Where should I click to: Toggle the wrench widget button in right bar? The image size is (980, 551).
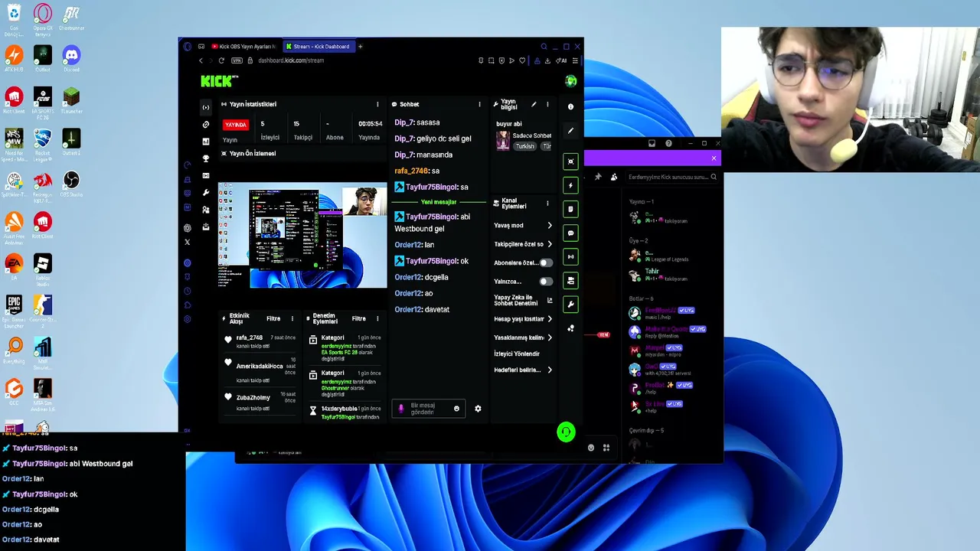point(570,305)
